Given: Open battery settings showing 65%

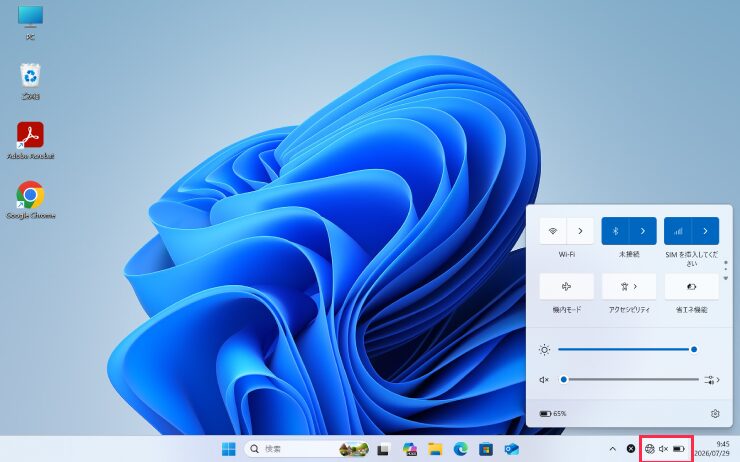Looking at the screenshot, I should (553, 413).
